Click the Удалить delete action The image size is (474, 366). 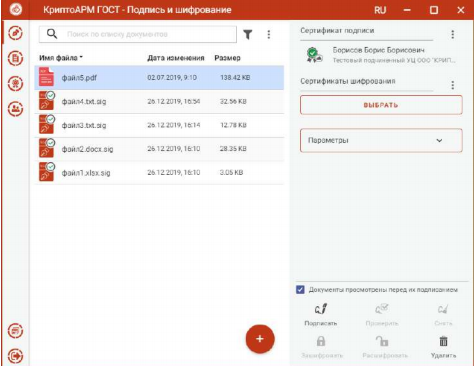pyautogui.click(x=443, y=347)
